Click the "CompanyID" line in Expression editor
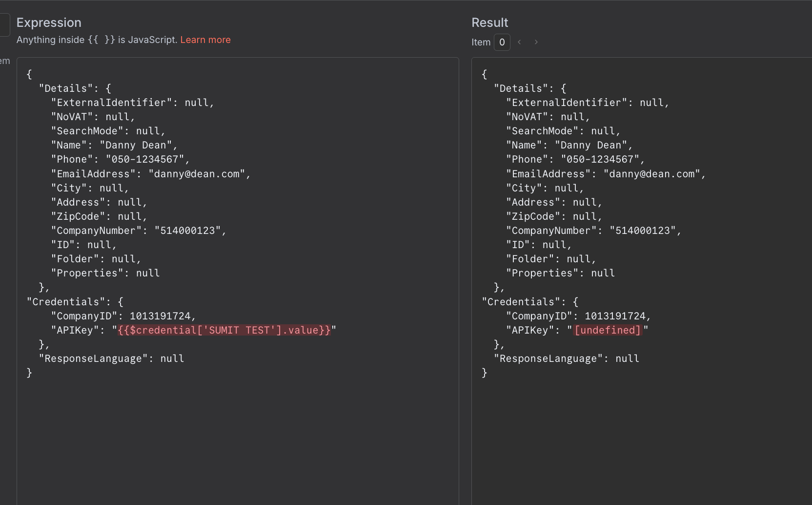This screenshot has height=505, width=812. pyautogui.click(x=123, y=316)
